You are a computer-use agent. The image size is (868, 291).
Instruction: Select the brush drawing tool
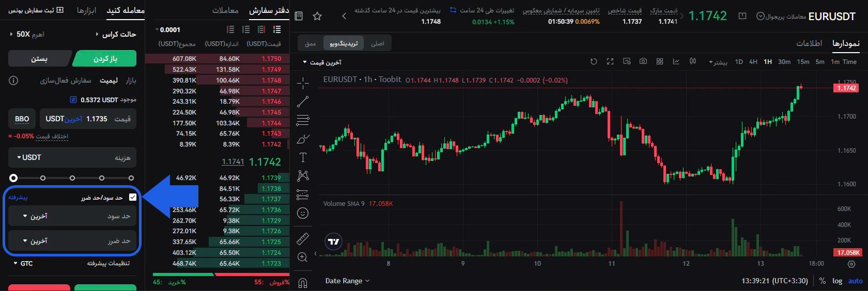coord(303,139)
